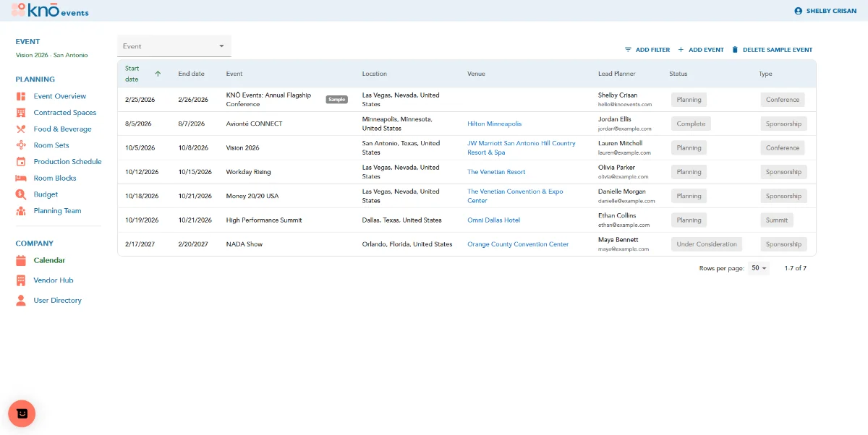Open the chat widget at bottom left

coord(22,413)
